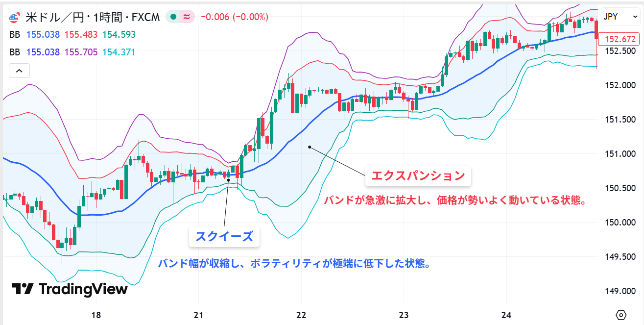Collapse the indicator legend with chevron
Image resolution: width=644 pixels, height=325 pixels.
[19, 71]
